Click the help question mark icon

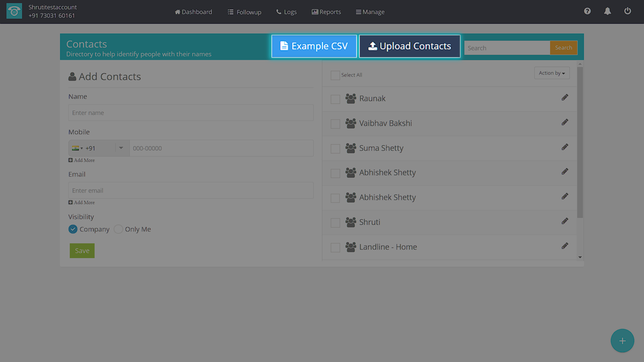click(587, 11)
